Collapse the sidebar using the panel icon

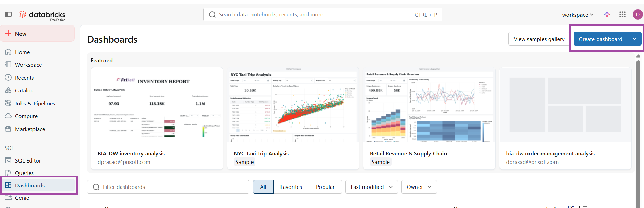8,14
